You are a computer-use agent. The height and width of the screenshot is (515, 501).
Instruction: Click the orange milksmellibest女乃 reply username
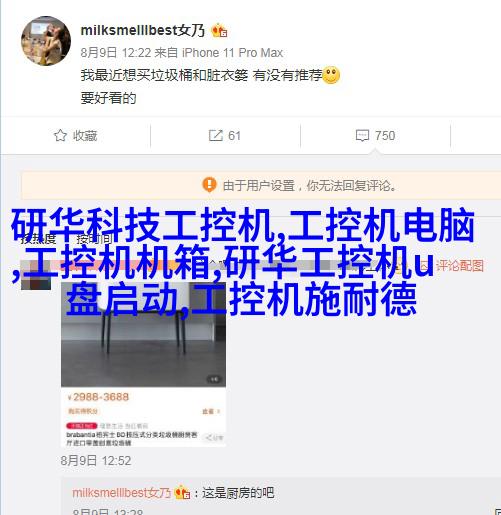pos(121,493)
